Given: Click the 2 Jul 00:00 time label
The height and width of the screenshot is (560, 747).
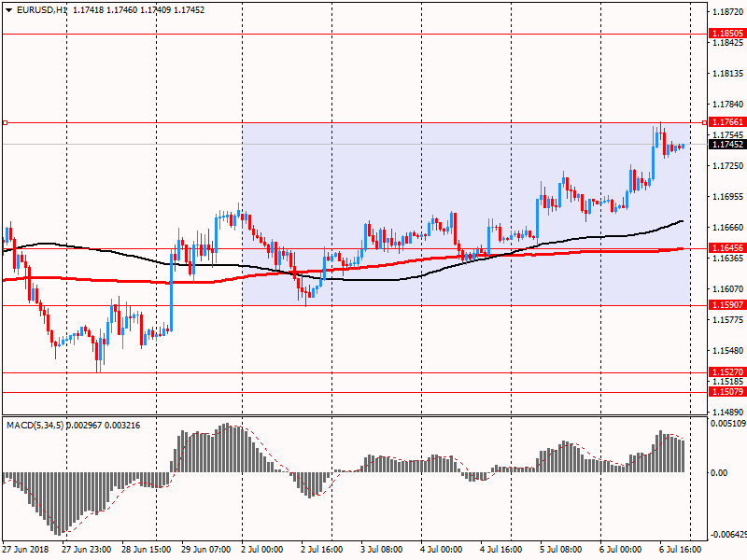Looking at the screenshot, I should click(264, 549).
